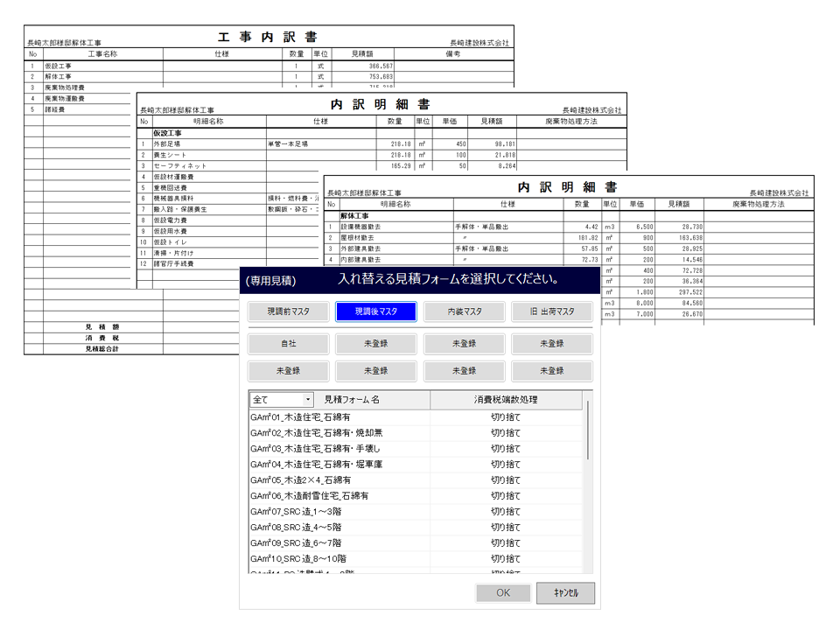840x630 pixels.
Task: Cancel the dialog with キャンセル
Action: (x=566, y=592)
